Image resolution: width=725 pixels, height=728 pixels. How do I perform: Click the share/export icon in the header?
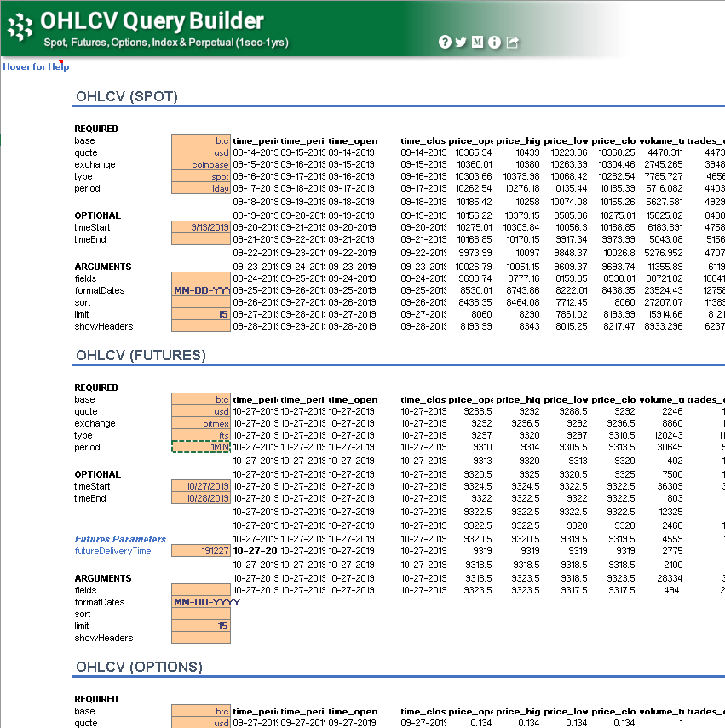coord(511,41)
